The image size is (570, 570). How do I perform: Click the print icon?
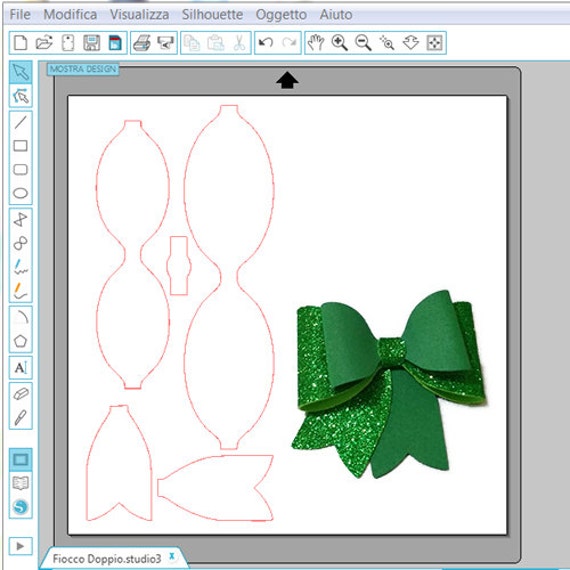click(142, 43)
